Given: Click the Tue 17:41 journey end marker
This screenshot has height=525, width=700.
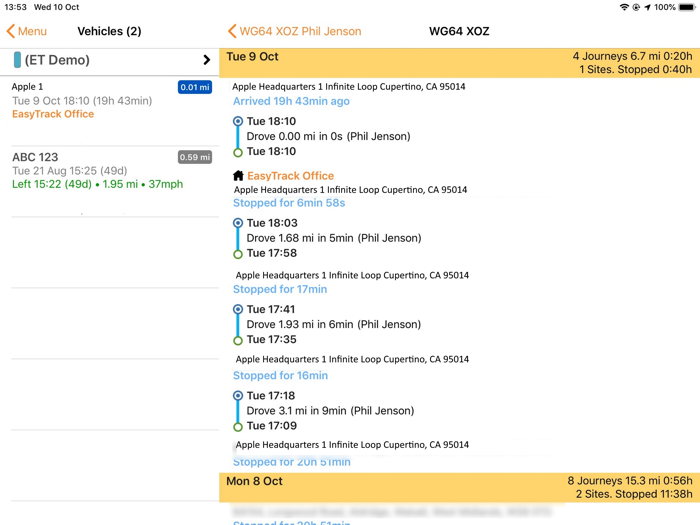Looking at the screenshot, I should coord(238,309).
